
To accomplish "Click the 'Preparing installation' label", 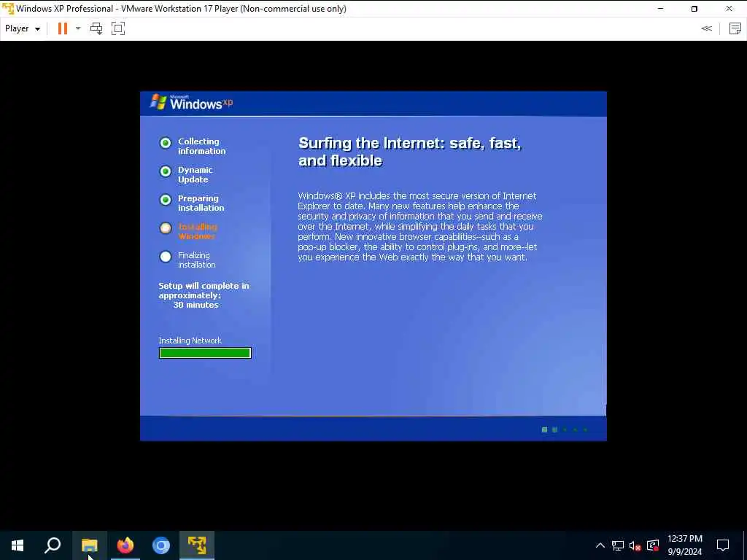I will pyautogui.click(x=201, y=203).
